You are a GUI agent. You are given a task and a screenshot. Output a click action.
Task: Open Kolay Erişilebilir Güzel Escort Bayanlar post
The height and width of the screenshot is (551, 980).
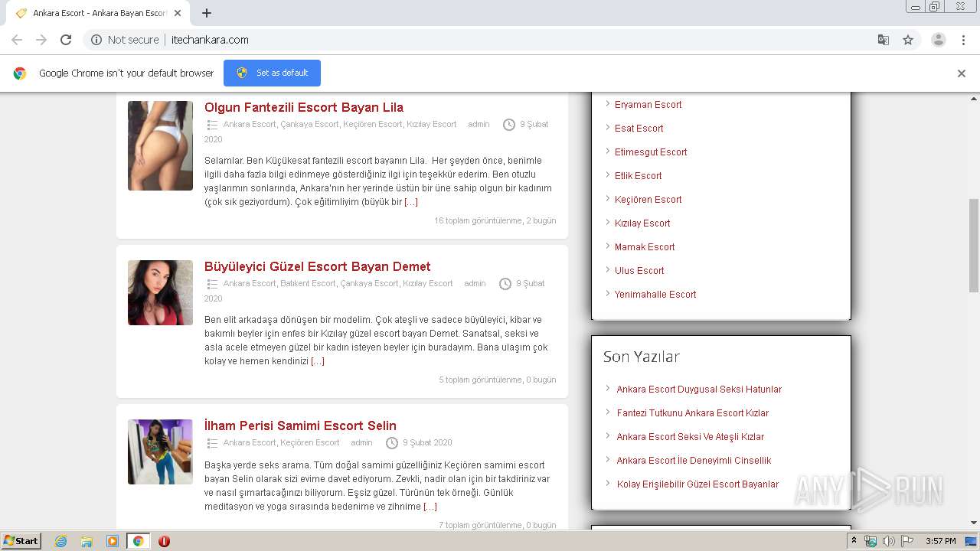pos(697,484)
